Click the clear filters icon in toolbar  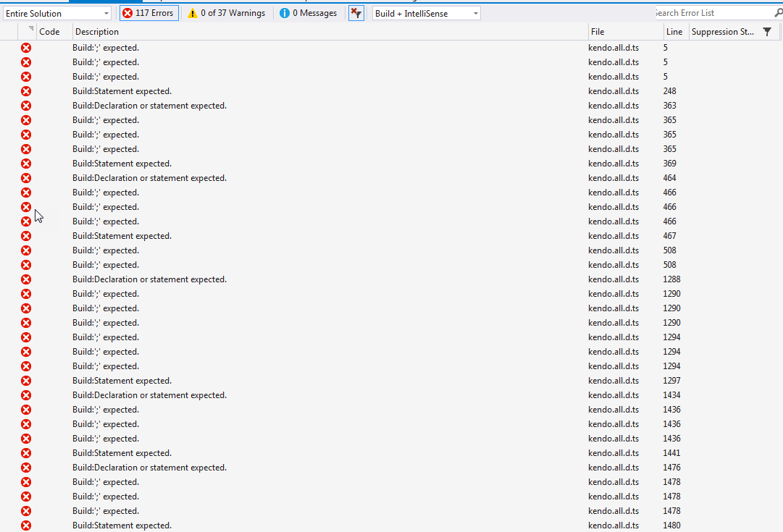(x=356, y=13)
